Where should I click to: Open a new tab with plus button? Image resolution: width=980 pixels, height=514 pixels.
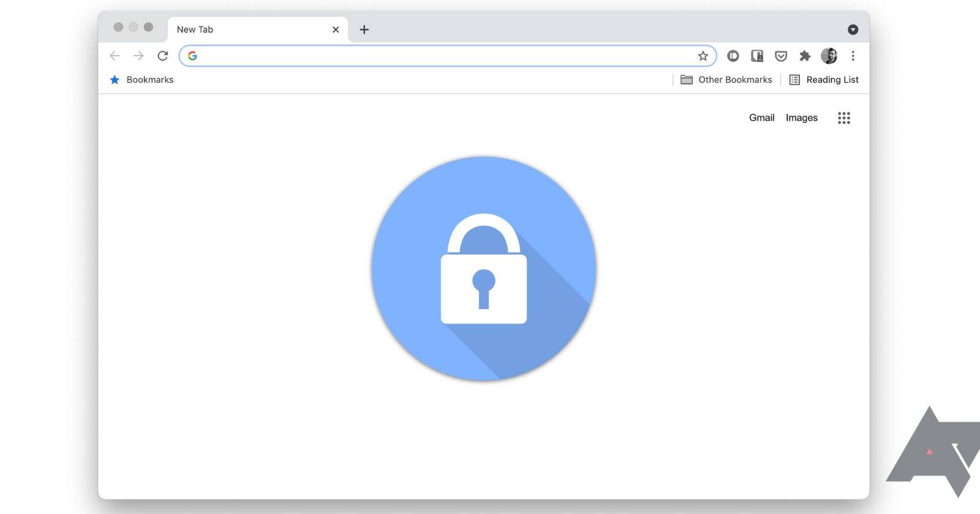point(364,29)
